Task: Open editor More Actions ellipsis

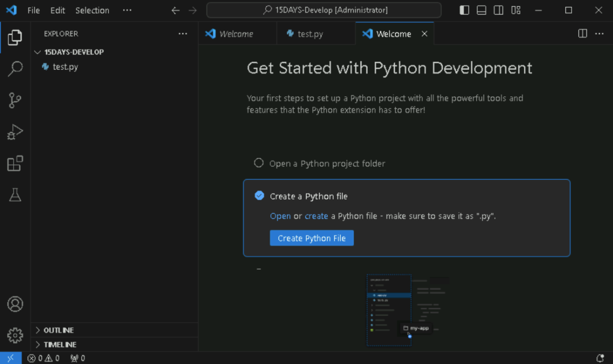Action: point(599,33)
